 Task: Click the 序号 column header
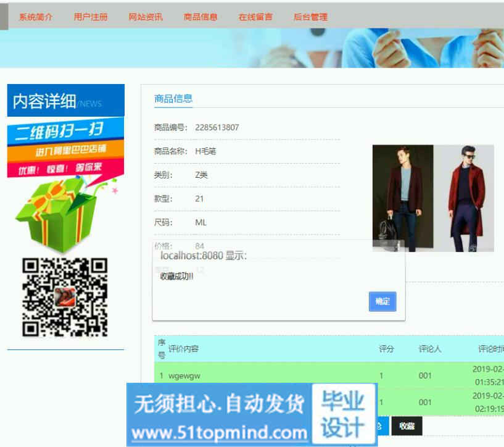[162, 349]
